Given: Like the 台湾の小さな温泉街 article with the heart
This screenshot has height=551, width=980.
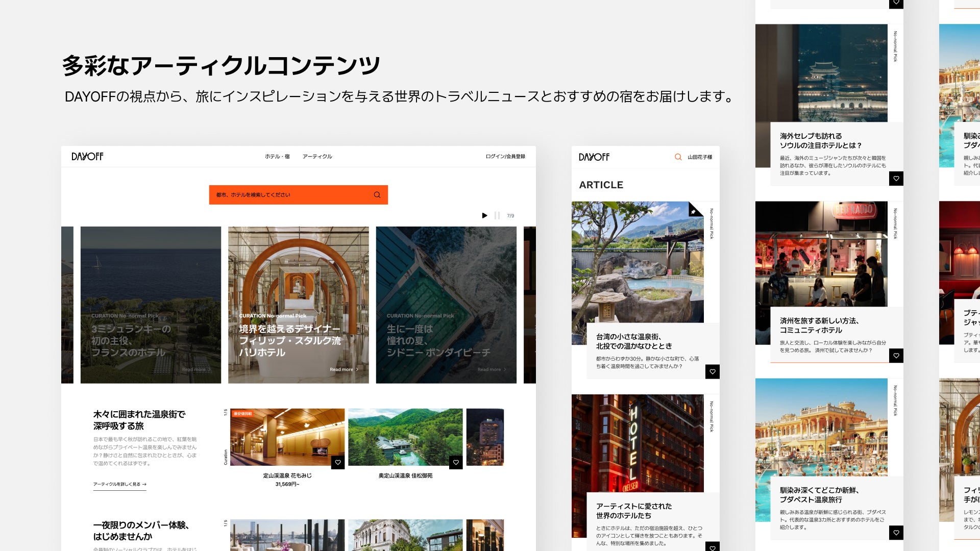Looking at the screenshot, I should click(x=713, y=371).
